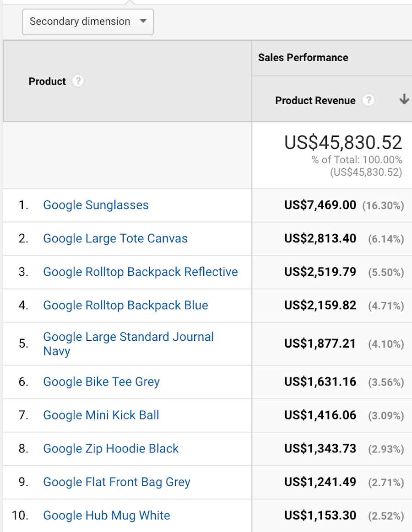Open Google Large Standard Journal Navy link
Image resolution: width=412 pixels, height=532 pixels.
(128, 344)
